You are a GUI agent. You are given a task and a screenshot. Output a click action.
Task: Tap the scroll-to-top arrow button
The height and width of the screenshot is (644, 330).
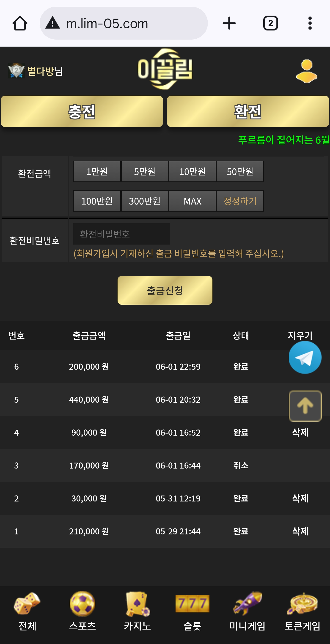coord(305,406)
